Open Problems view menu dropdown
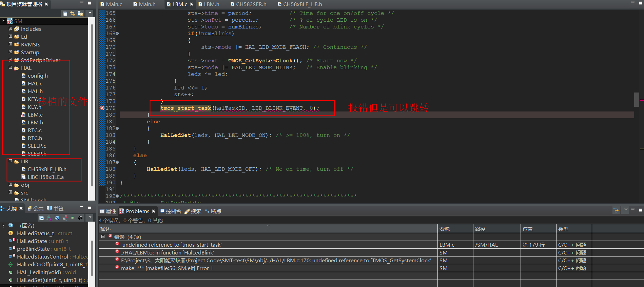644x287 pixels. [626, 210]
